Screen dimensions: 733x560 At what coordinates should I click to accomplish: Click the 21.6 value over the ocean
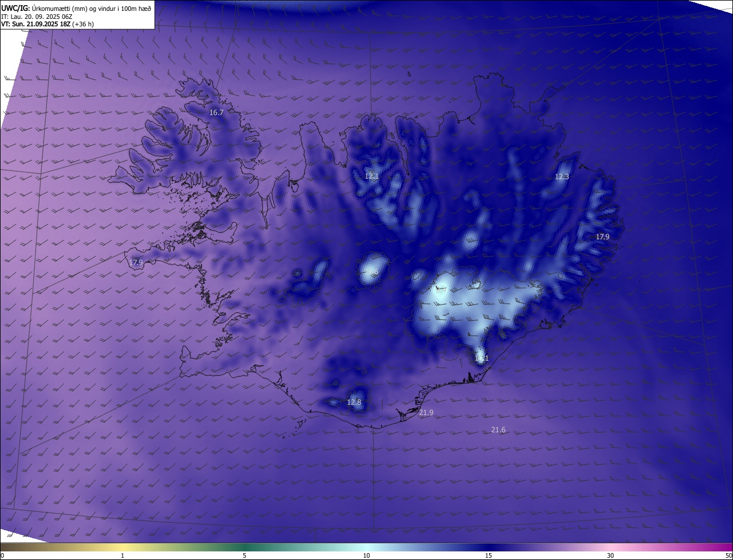click(x=498, y=430)
